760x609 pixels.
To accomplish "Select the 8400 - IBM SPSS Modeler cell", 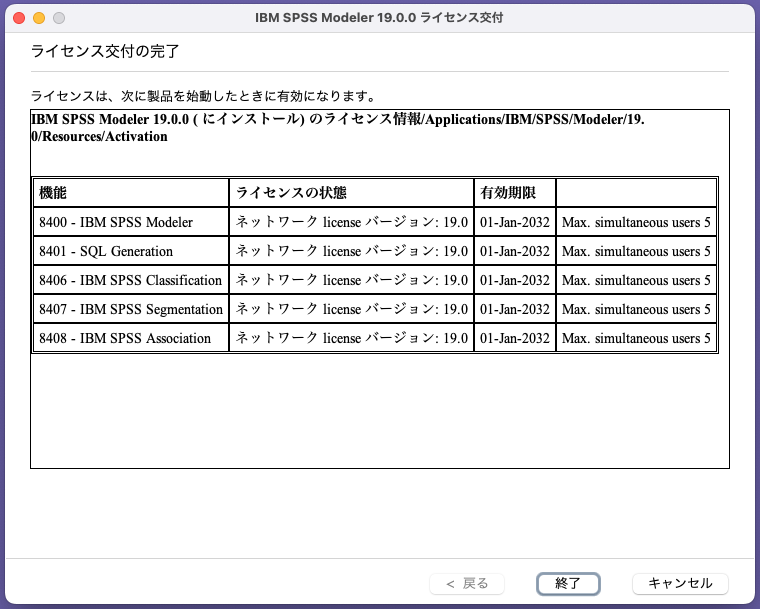I will pyautogui.click(x=131, y=222).
